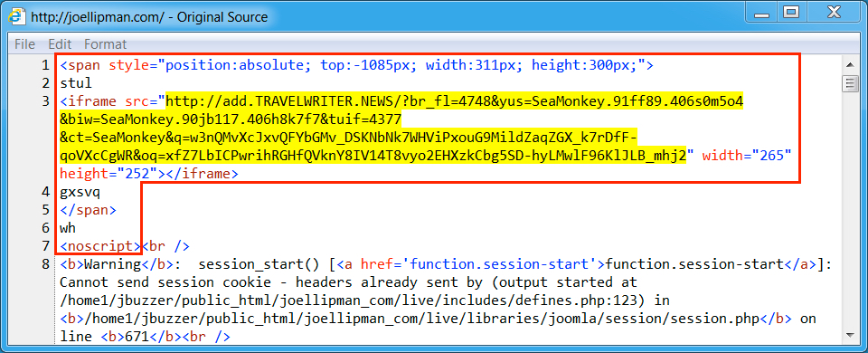Open the Edit menu
The height and width of the screenshot is (353, 868).
pos(60,43)
